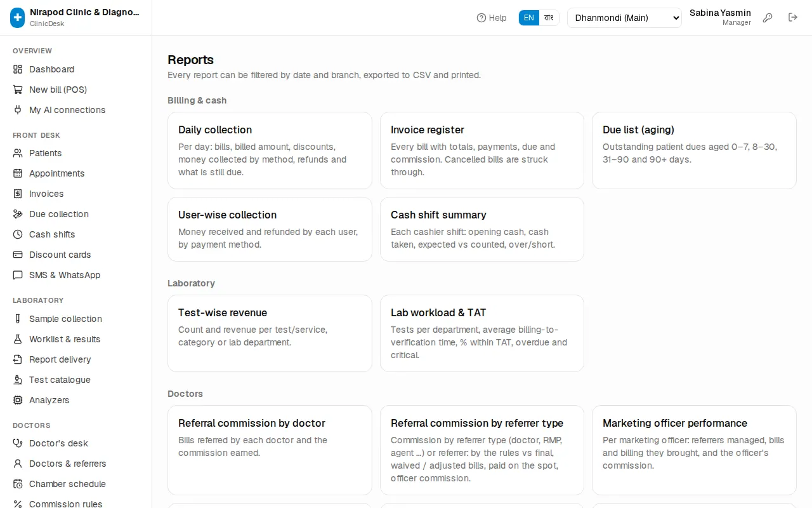Open the Daily collection report
The image size is (812, 508).
(270, 150)
